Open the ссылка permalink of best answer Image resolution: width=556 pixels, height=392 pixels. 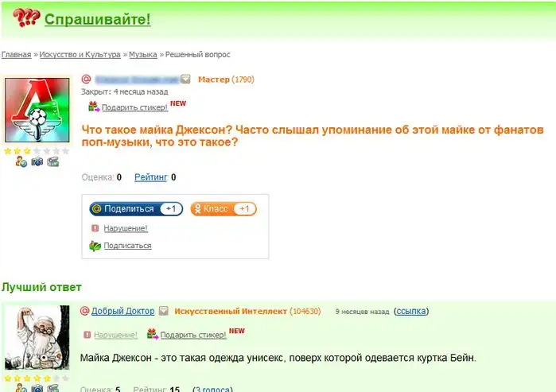point(411,311)
